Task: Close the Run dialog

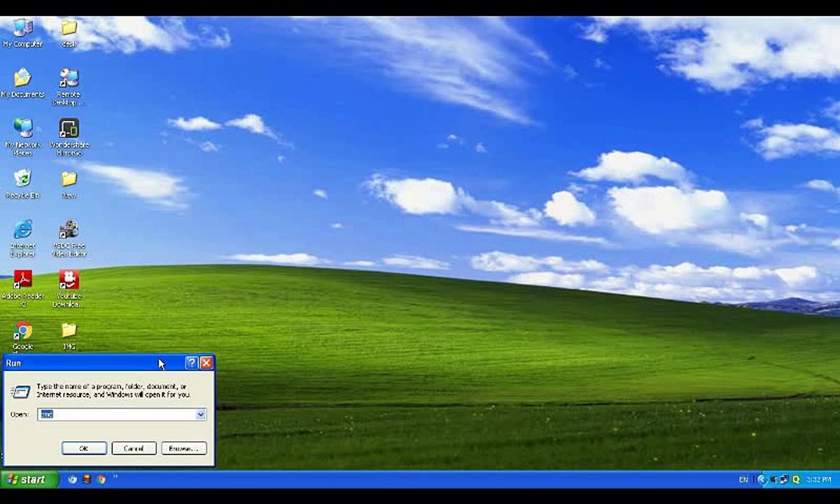Action: 206,363
